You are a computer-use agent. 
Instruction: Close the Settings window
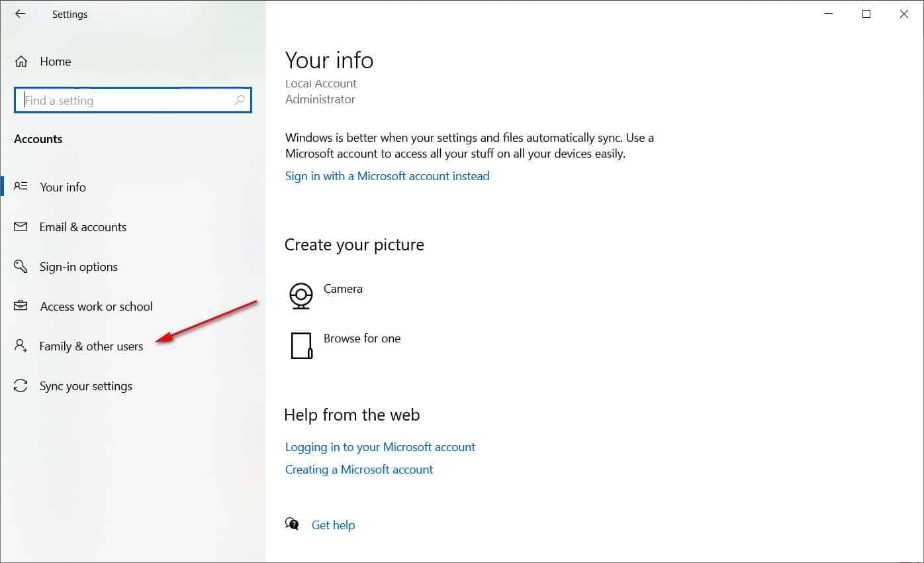903,14
